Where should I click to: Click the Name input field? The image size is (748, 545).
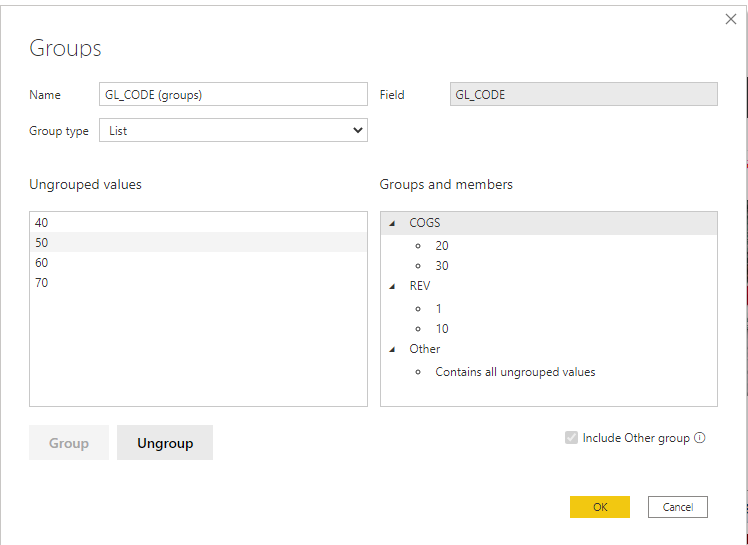233,94
